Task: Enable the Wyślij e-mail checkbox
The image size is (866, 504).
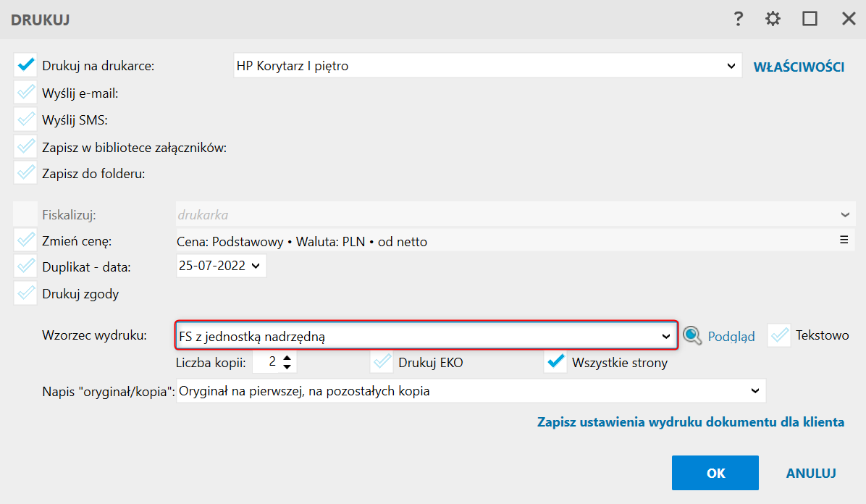Action: (x=26, y=93)
